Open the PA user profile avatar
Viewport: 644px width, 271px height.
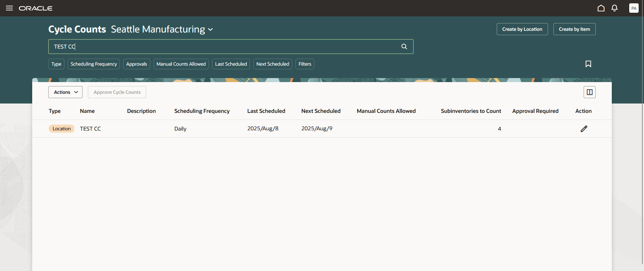pos(634,8)
